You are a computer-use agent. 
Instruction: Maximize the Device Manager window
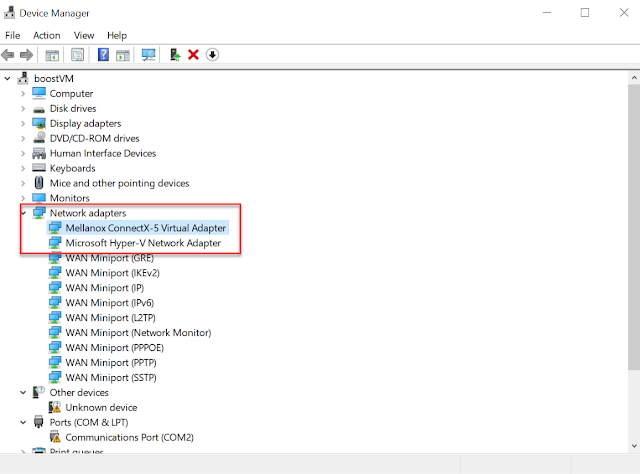[x=585, y=13]
